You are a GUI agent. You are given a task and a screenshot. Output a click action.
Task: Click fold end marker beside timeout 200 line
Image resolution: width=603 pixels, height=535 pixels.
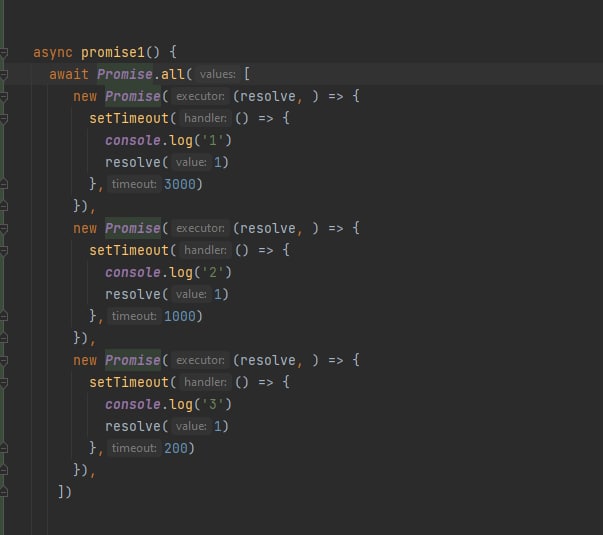4,448
